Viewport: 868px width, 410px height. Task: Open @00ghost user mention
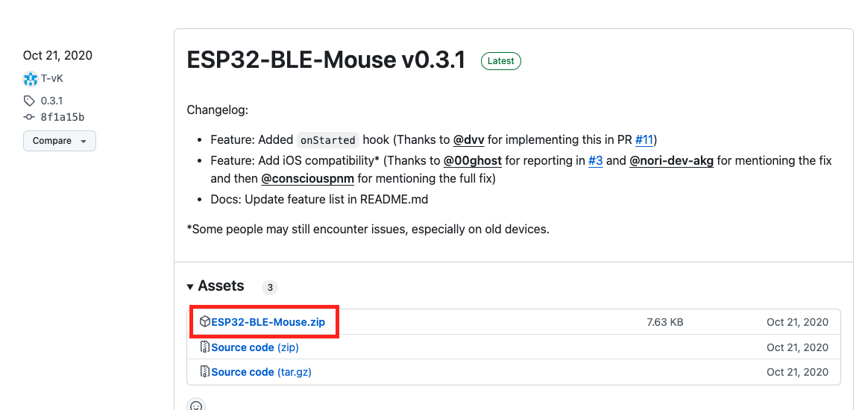[473, 160]
